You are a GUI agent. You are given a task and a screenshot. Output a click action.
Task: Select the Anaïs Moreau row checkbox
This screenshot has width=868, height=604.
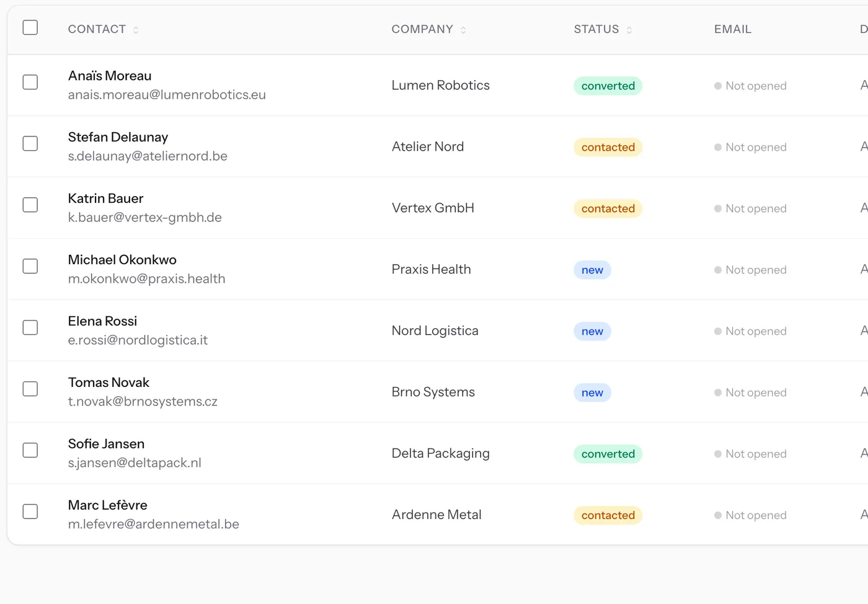30,82
